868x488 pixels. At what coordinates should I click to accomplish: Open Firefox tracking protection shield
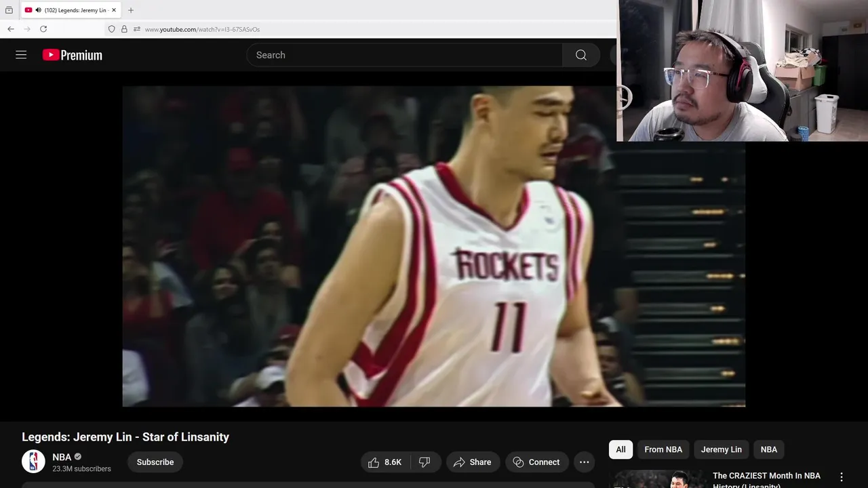pyautogui.click(x=112, y=29)
